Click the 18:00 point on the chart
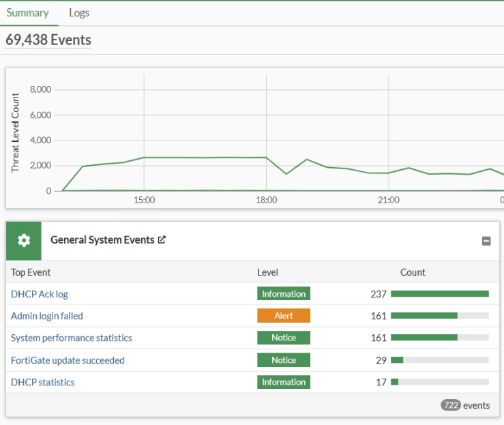 point(266,157)
